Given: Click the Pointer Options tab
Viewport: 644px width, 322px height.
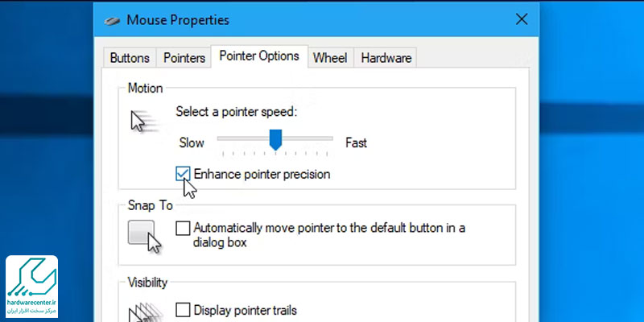Looking at the screenshot, I should click(259, 56).
